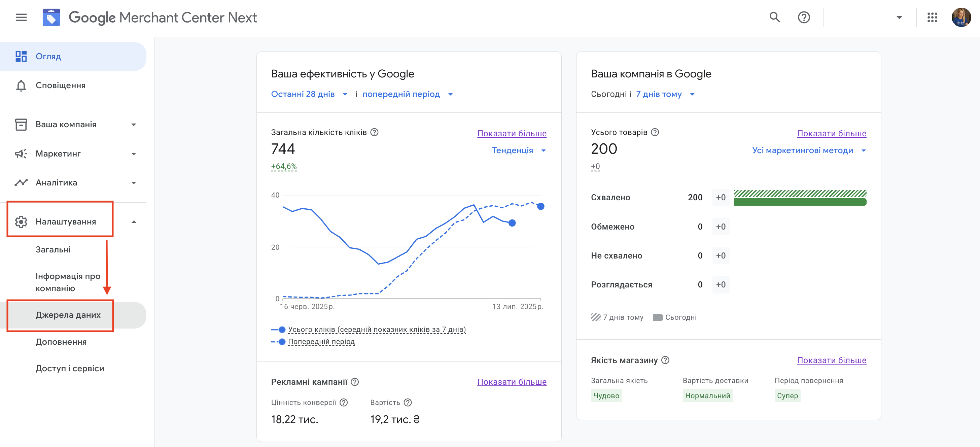Screen dimensions: 980x447
Task: Click the Merchant Center logo icon
Action: coord(51,18)
